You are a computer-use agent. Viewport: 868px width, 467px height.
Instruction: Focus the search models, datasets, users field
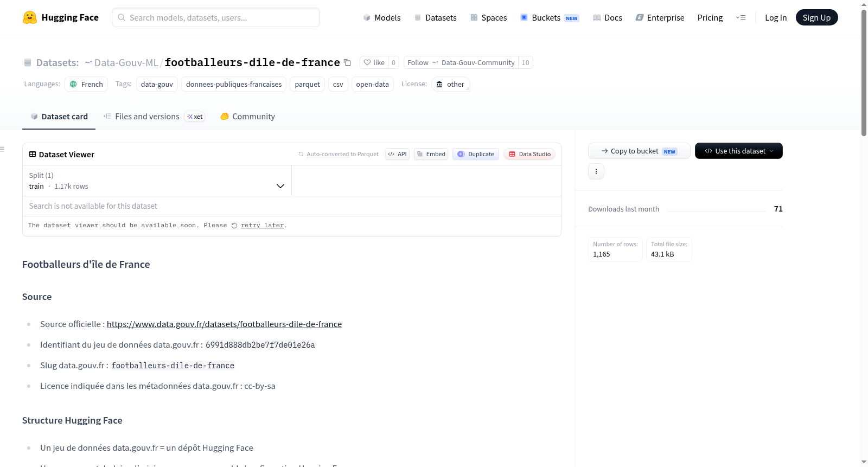[x=216, y=17]
